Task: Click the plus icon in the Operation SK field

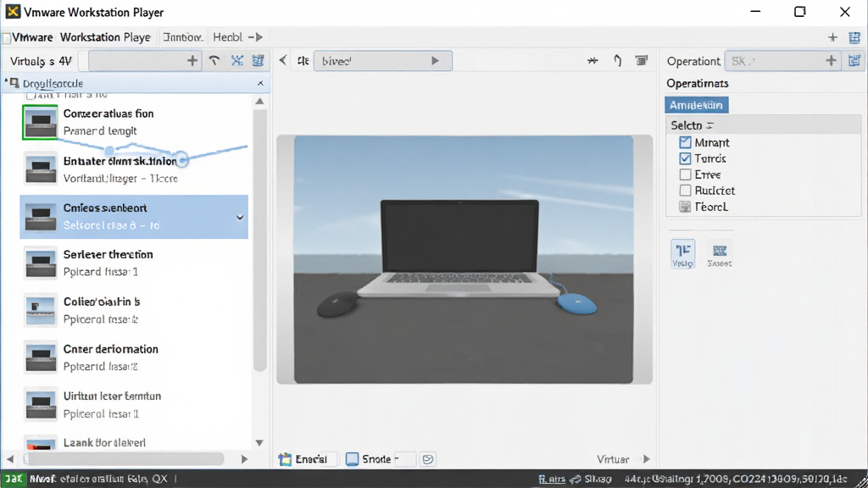Action: coord(831,61)
